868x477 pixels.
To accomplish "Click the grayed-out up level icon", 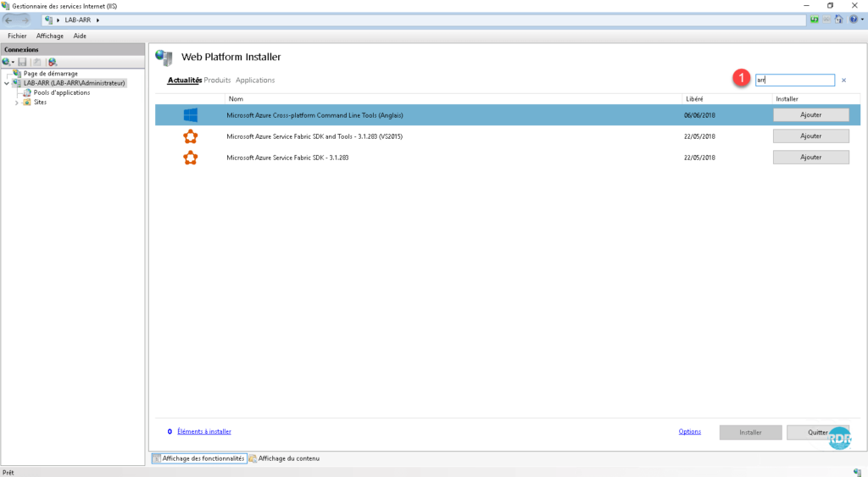I will point(36,62).
